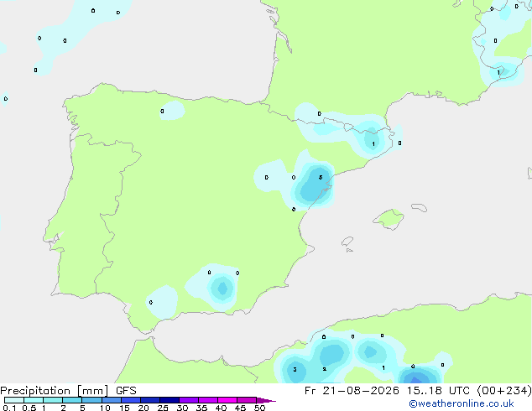Click the '10' legend scale label
This screenshot has height=411, width=532.
(105, 408)
